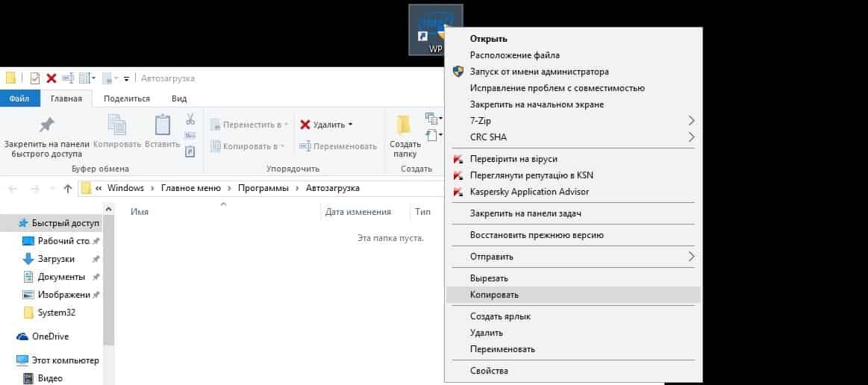This screenshot has height=385, width=868.
Task: Choose Вырезать in context menu
Action: pyautogui.click(x=573, y=278)
